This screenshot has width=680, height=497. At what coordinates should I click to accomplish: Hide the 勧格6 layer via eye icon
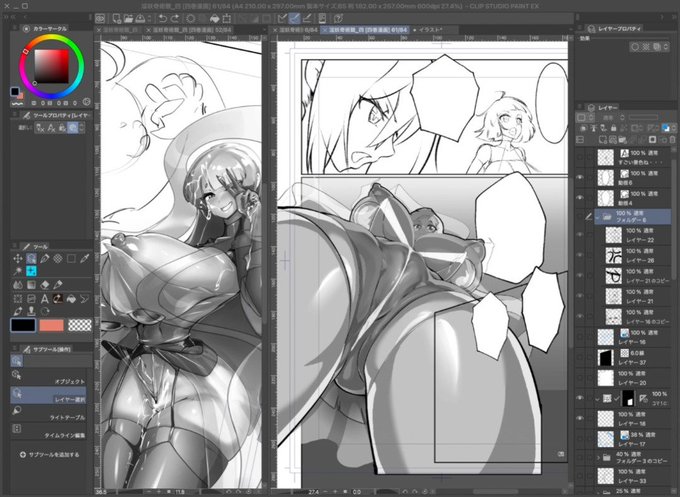(x=580, y=177)
